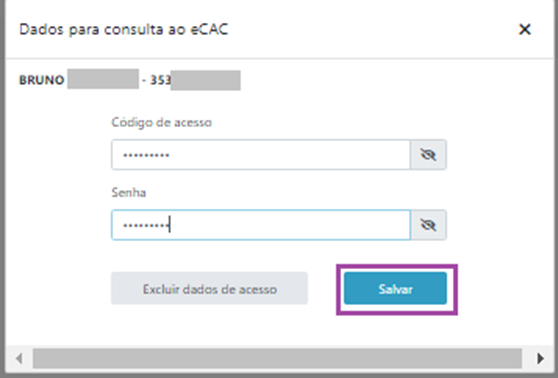Reveal the Código de acesso with the eye icon
Viewport: 558px width, 378px height.
pyautogui.click(x=428, y=155)
